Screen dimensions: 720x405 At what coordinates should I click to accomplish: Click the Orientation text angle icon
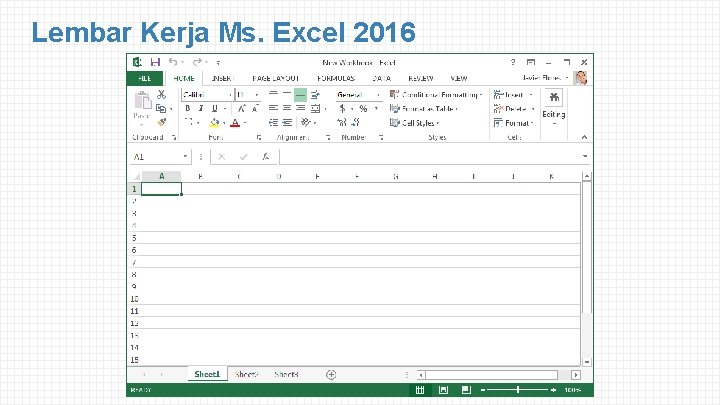pyautogui.click(x=306, y=122)
